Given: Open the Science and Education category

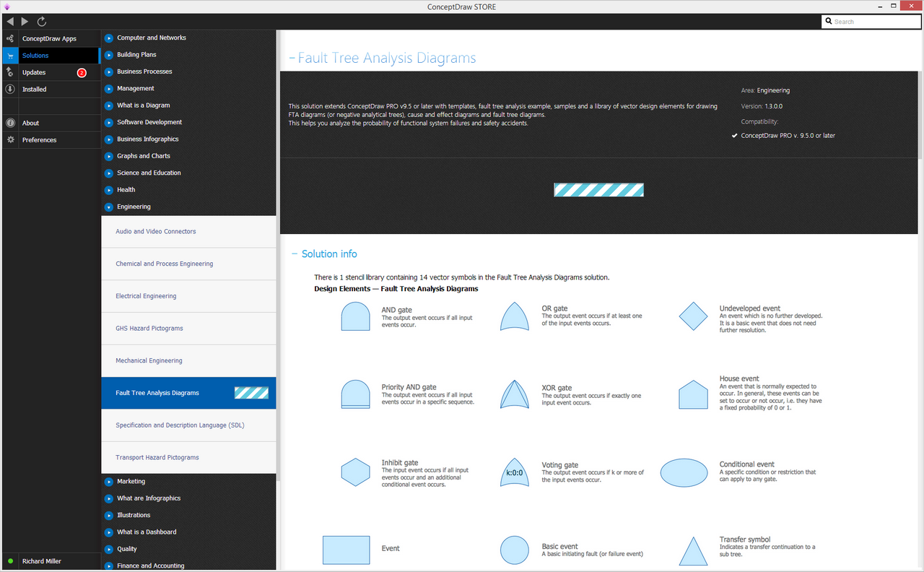Looking at the screenshot, I should point(149,173).
